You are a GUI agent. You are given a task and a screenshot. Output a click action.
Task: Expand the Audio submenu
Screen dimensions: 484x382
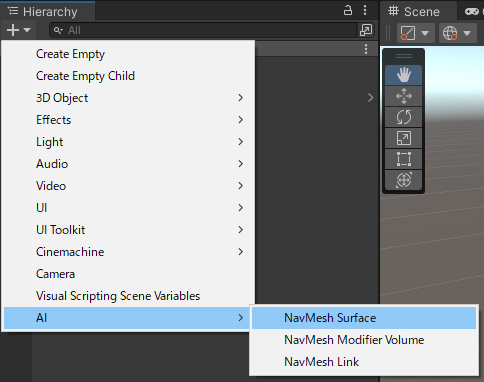(x=128, y=164)
